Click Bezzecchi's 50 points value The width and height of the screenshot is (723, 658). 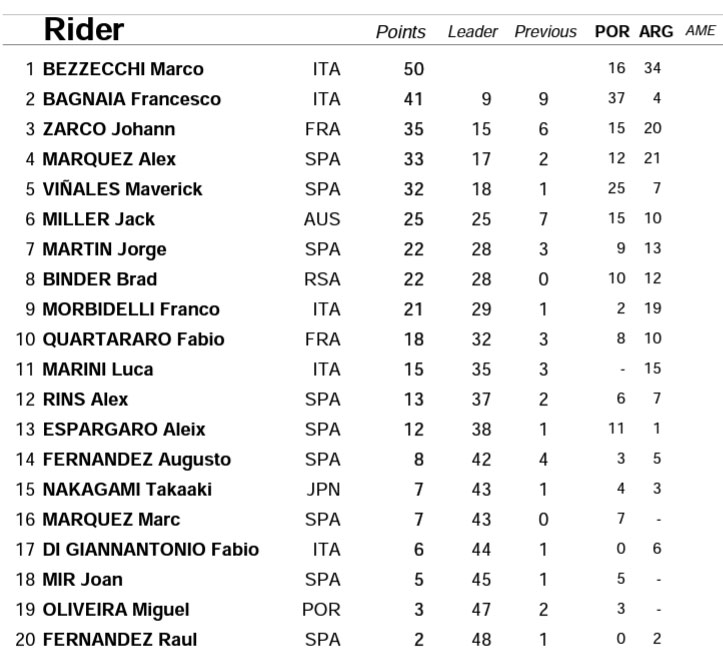(x=414, y=69)
